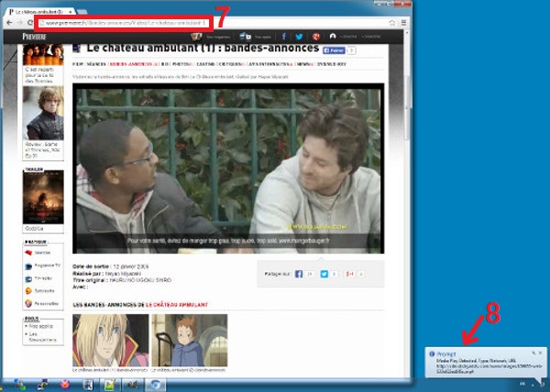550x392 pixels.
Task: Share on Twitter below the video
Action: tap(324, 274)
